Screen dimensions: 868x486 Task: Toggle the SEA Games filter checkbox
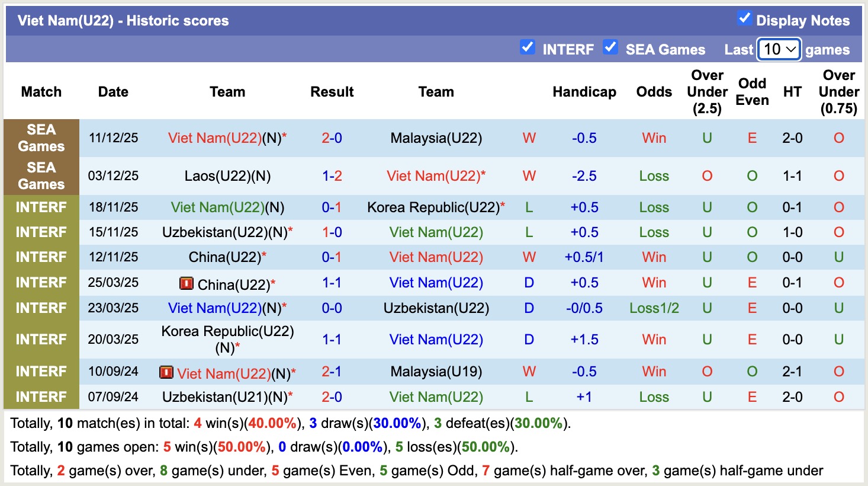click(x=610, y=48)
